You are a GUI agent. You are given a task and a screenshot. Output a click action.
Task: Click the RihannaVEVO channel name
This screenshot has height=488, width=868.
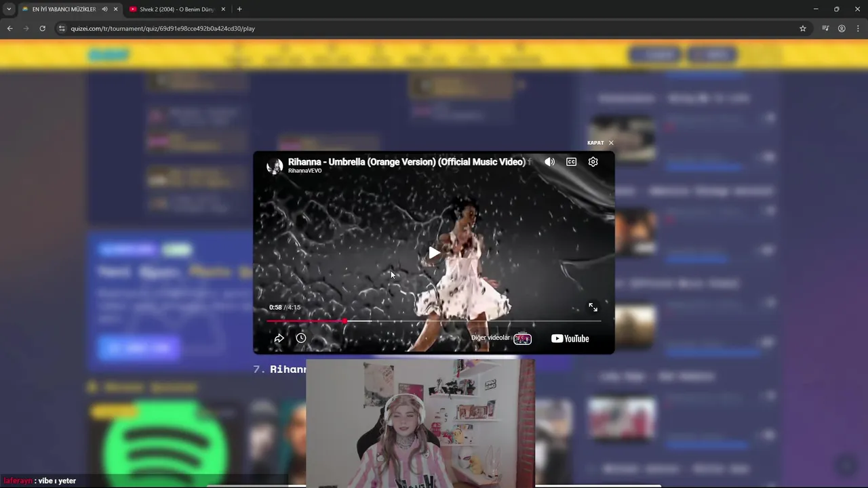click(x=304, y=171)
